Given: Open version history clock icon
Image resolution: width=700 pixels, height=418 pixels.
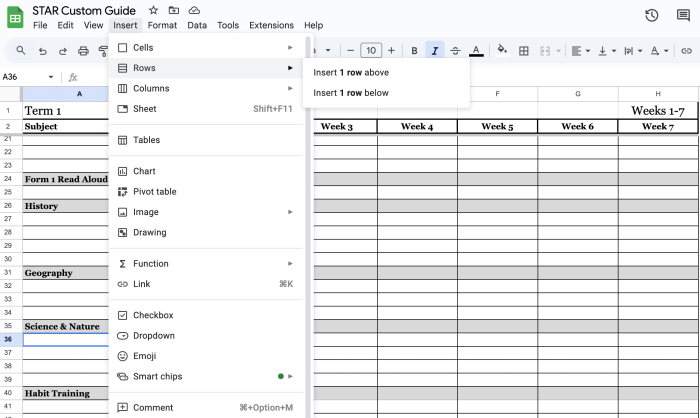Looking at the screenshot, I should [652, 15].
